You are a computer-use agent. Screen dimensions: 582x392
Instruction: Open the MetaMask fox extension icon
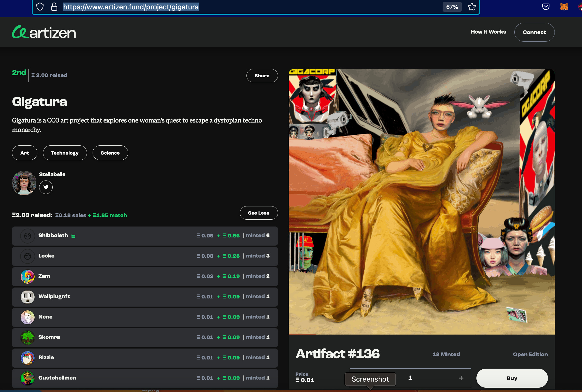(x=564, y=7)
